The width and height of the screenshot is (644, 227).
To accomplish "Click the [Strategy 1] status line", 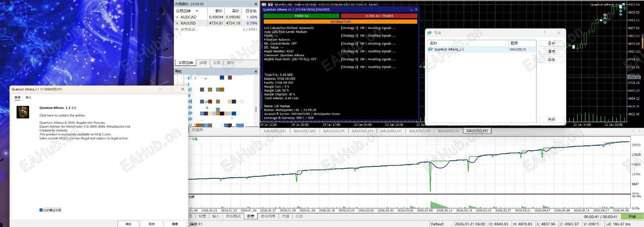I will [368, 28].
